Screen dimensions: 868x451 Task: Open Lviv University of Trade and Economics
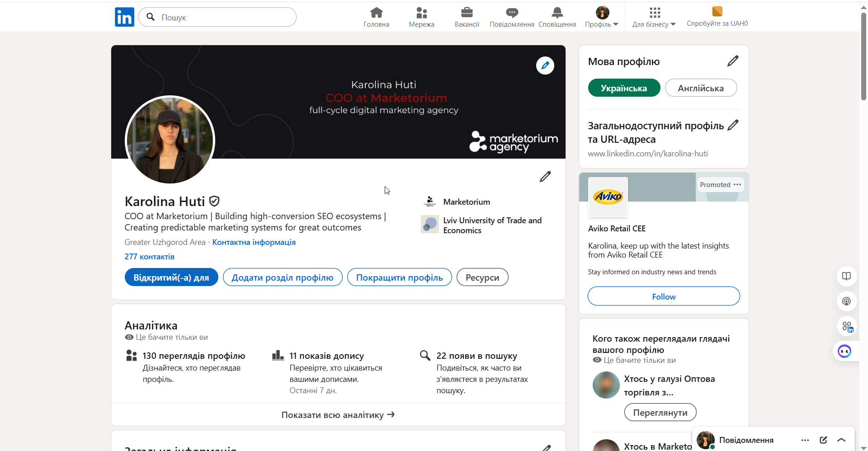tap(492, 225)
